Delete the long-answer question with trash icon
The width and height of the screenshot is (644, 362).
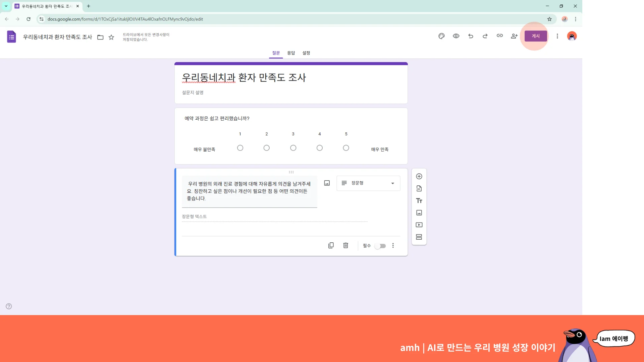pyautogui.click(x=345, y=245)
